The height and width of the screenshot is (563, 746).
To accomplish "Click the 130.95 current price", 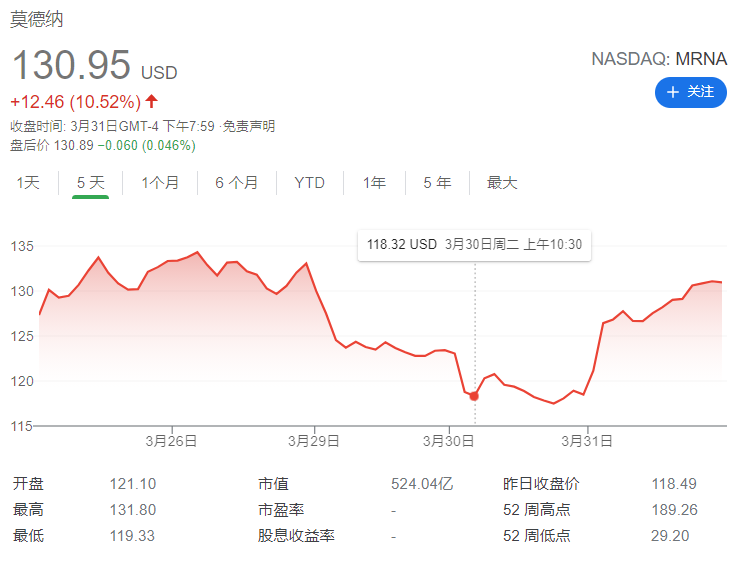I will click(71, 65).
